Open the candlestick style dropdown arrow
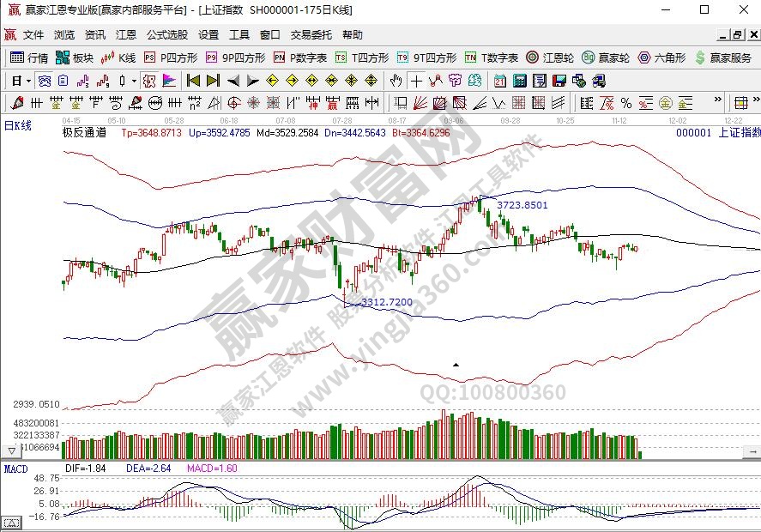 [x=134, y=81]
